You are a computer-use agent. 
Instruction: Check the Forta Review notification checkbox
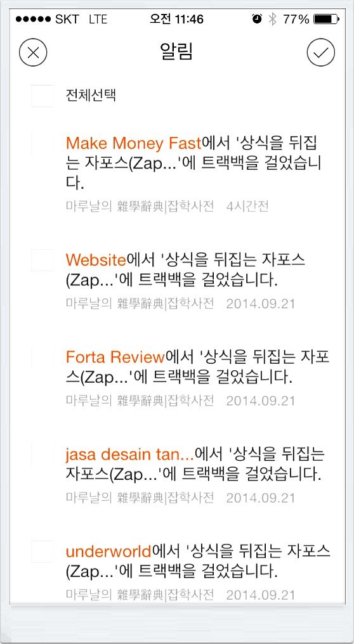click(42, 357)
